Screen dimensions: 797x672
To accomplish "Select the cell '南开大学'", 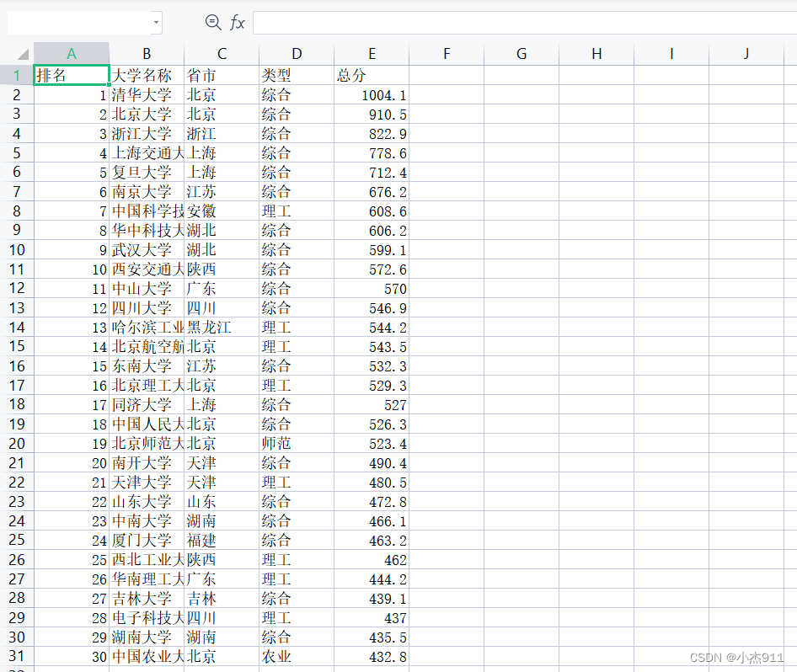I will pos(147,462).
